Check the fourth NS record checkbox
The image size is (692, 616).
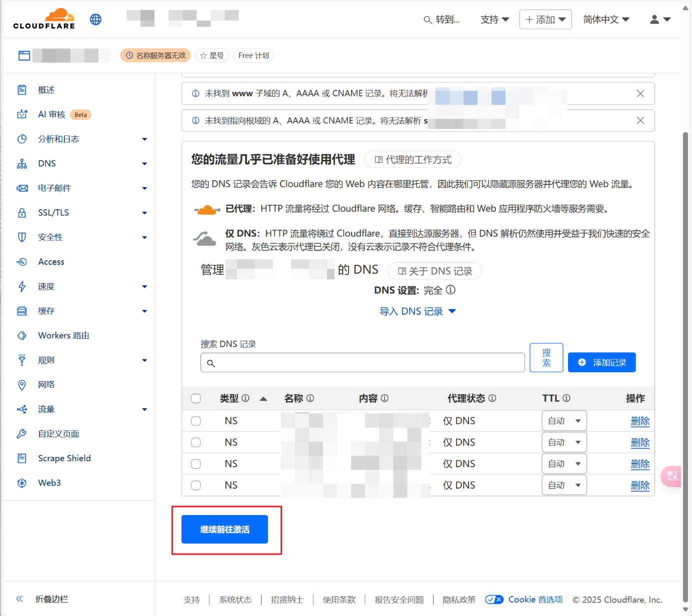click(196, 486)
